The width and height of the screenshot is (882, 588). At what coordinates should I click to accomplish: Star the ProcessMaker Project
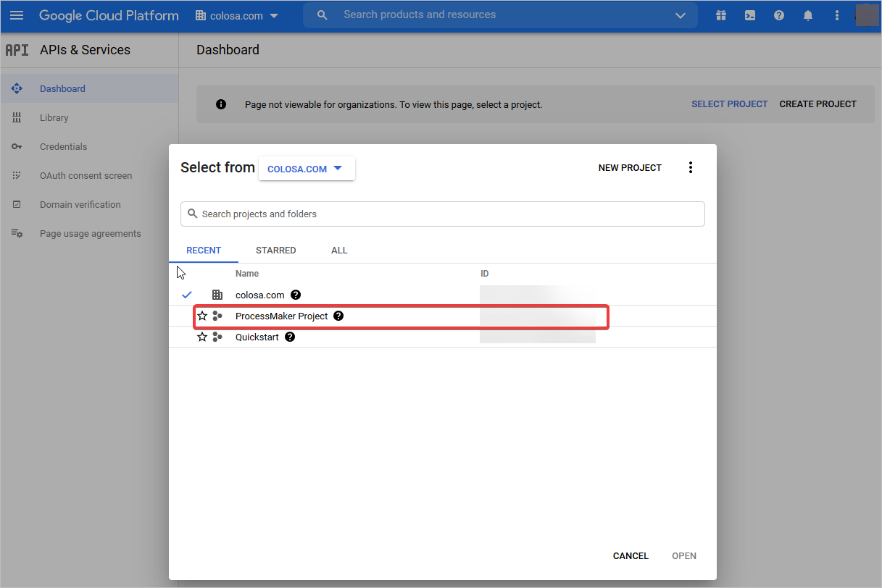coord(202,316)
